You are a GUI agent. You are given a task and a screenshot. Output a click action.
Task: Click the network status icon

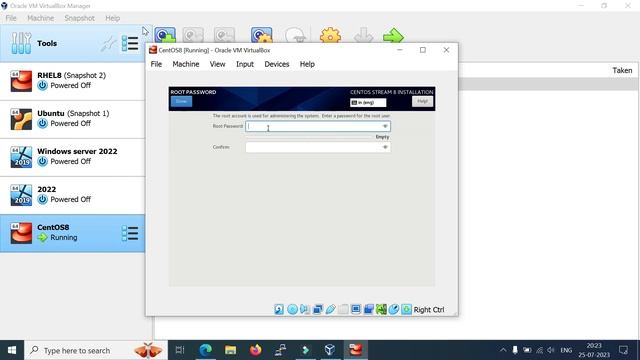coord(318,309)
